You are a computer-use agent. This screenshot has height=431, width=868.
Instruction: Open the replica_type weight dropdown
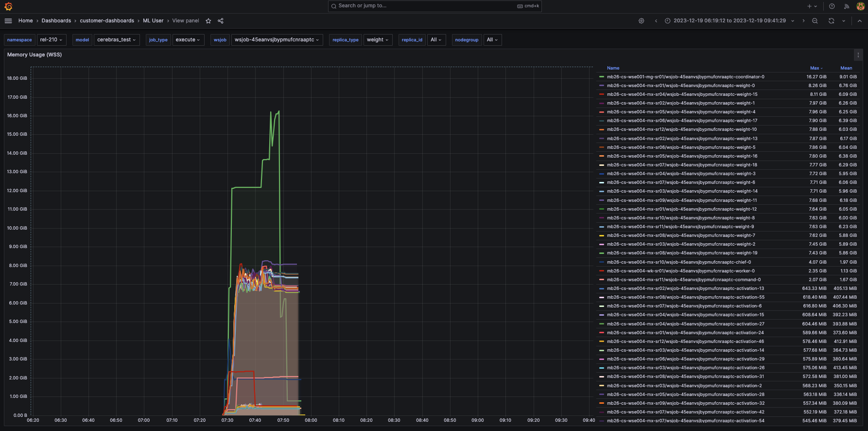pyautogui.click(x=378, y=40)
